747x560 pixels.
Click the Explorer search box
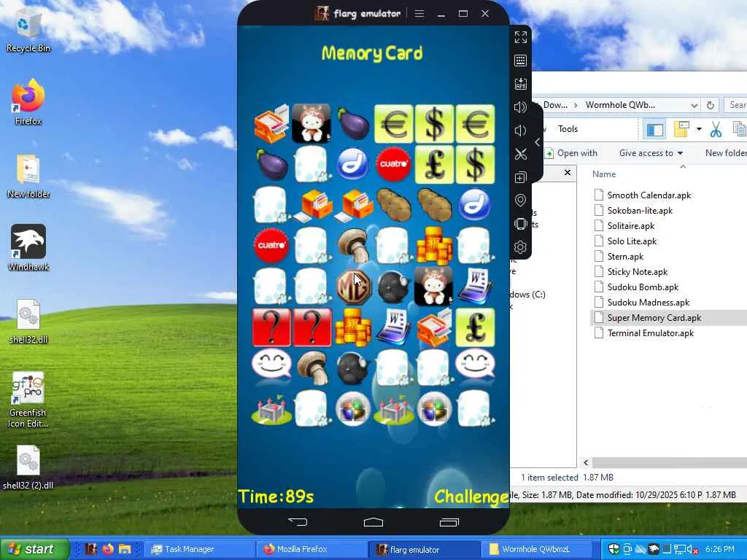(x=735, y=105)
